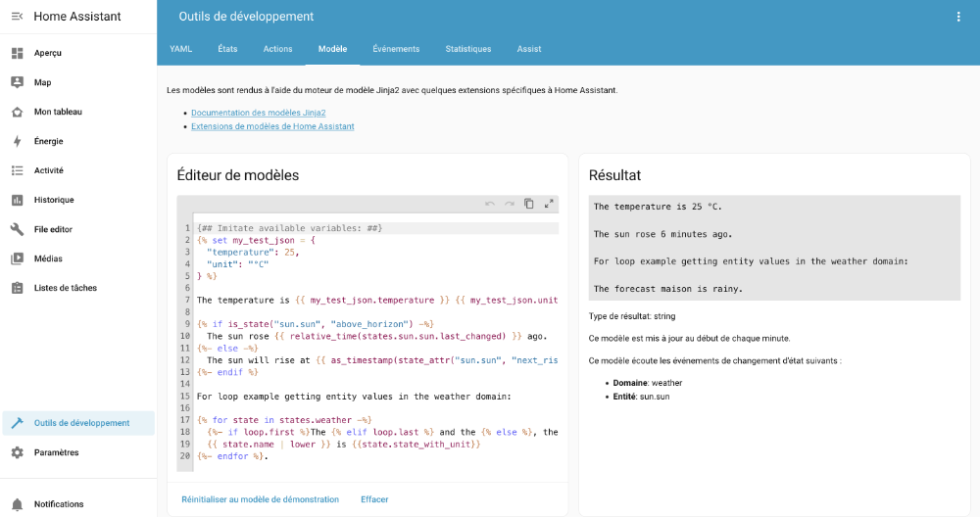Collapse the sidebar with the menu icon
The image size is (980, 517).
(x=17, y=17)
